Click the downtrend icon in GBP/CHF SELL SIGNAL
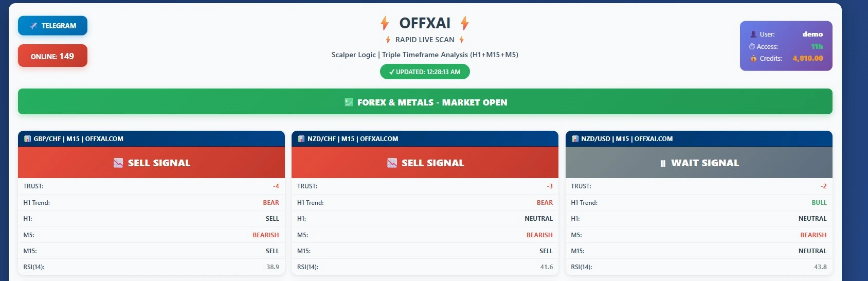Screen dimensions: 868x281 [118, 163]
